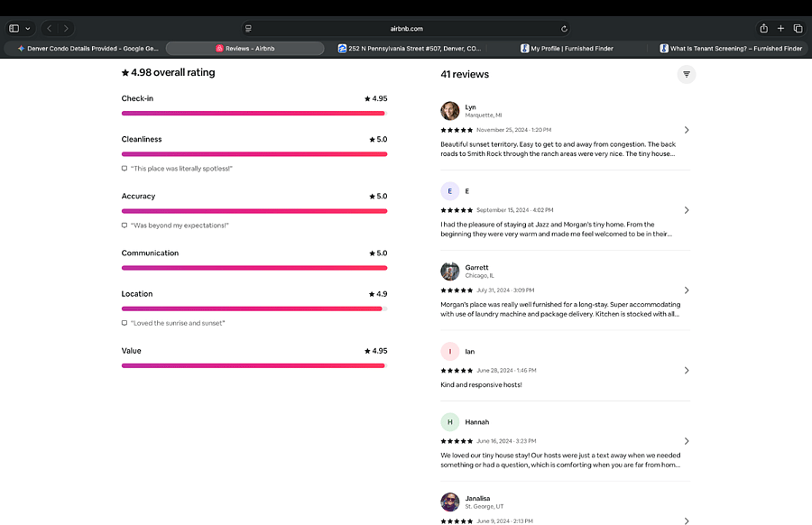Screen dimensions: 812x525
Task: Go back with the browser back arrow
Action: pyautogui.click(x=50, y=29)
